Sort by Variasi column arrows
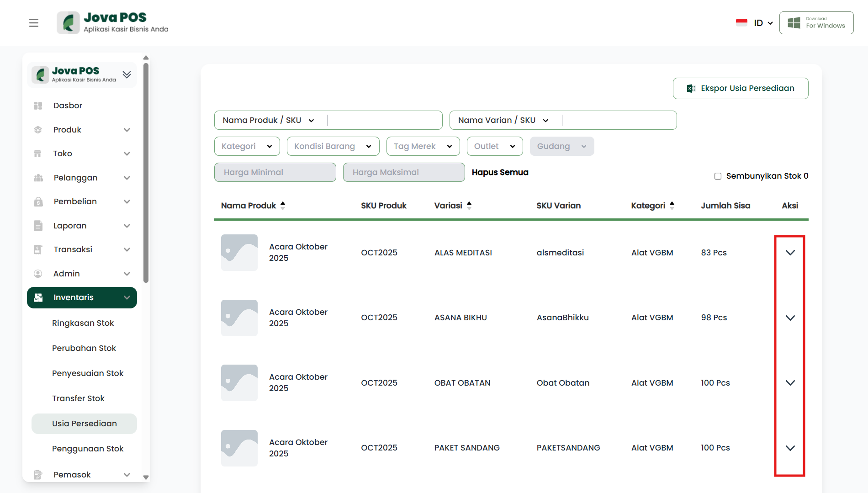Screen dimensions: 868x493 tap(469, 206)
